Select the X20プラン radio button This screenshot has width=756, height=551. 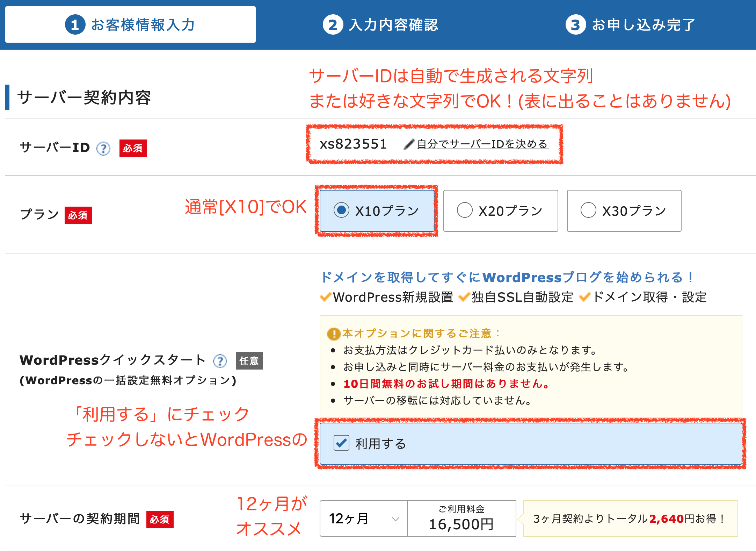[465, 210]
